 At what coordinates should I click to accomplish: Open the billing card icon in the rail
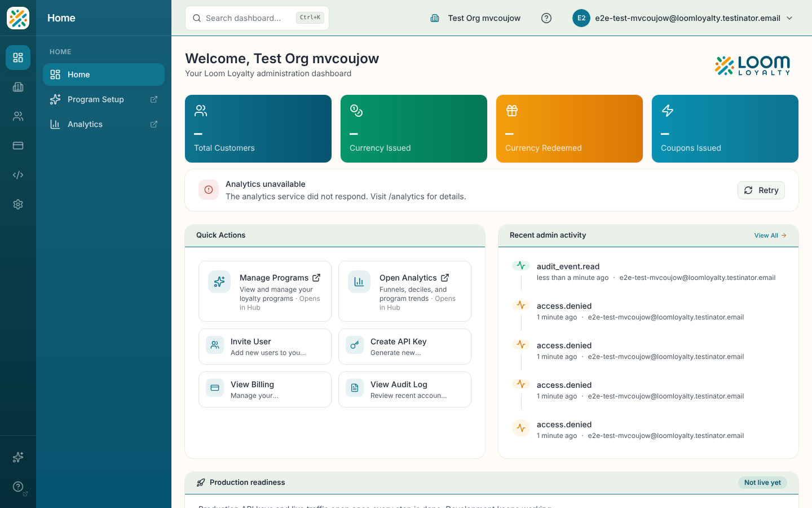click(18, 146)
